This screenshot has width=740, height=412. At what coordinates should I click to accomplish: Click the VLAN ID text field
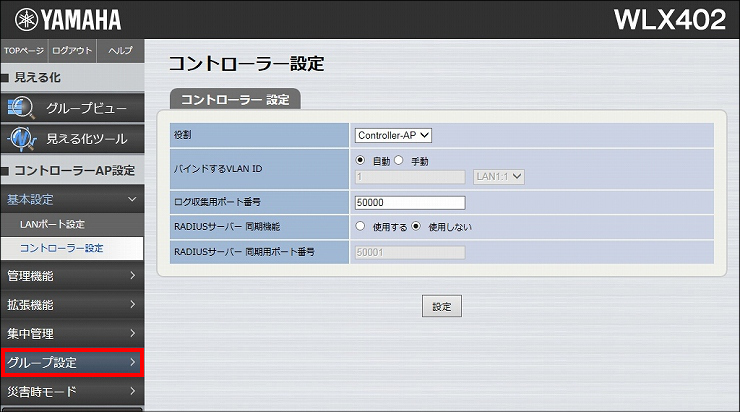410,177
